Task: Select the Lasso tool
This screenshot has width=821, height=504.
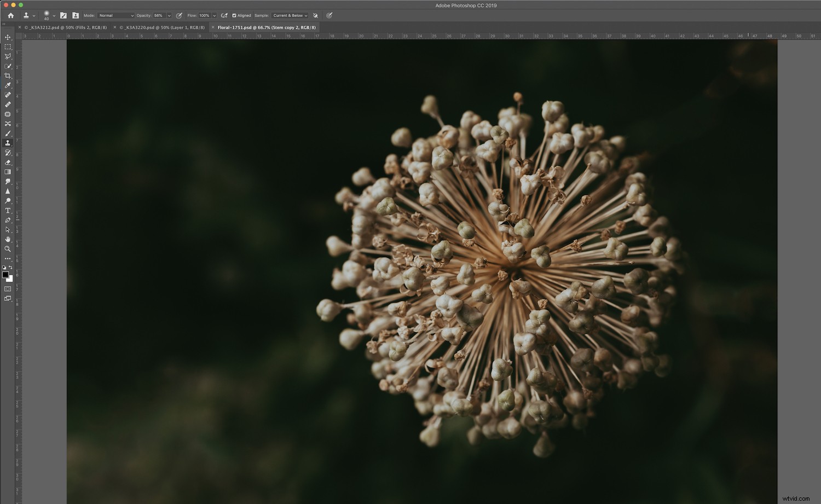Action: [x=8, y=56]
